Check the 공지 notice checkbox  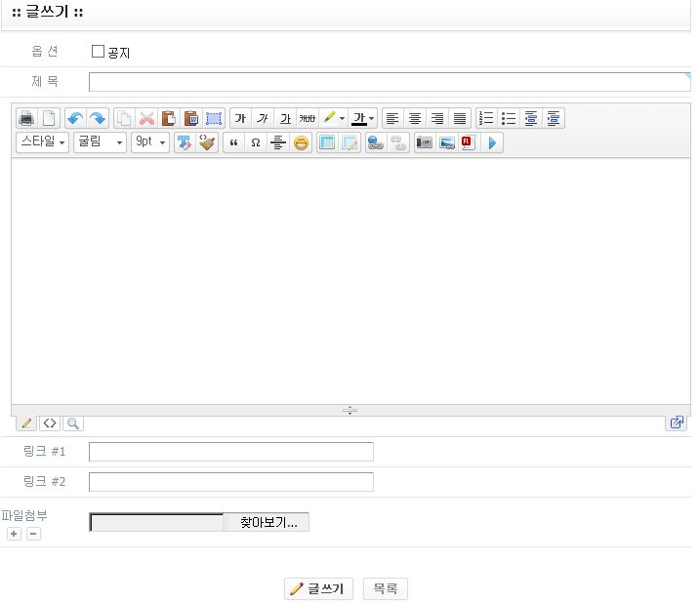[x=98, y=51]
